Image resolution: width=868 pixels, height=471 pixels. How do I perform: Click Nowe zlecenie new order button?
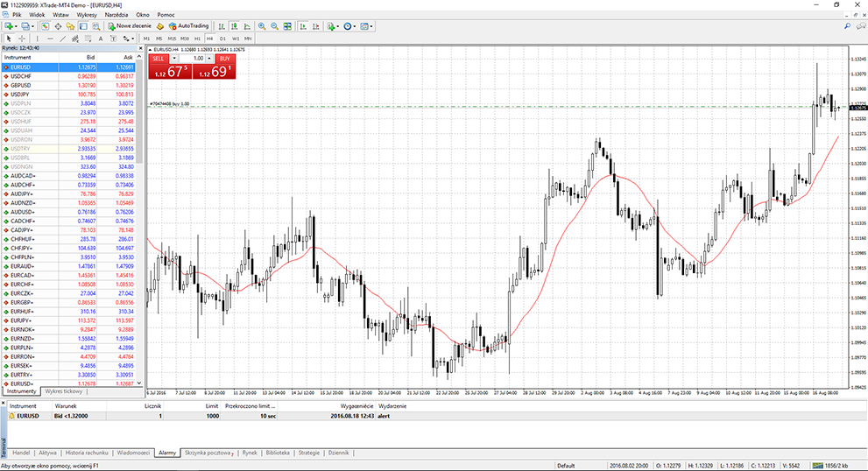129,26
